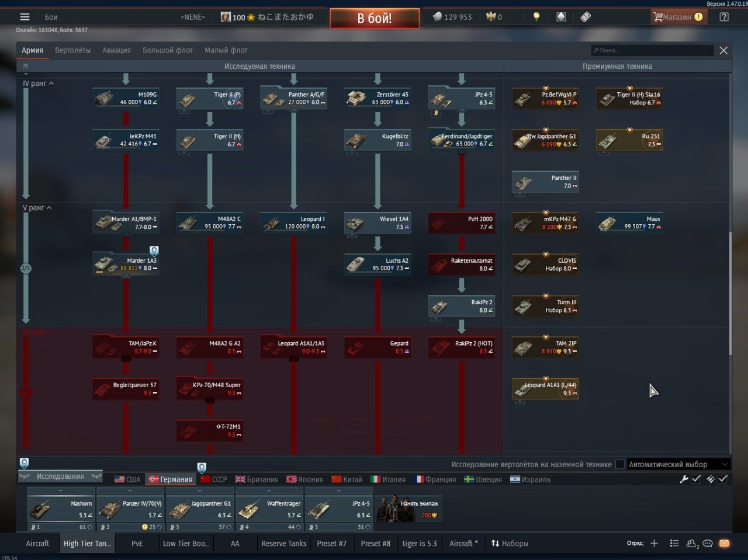
Task: Expand the VI ранг section
Action: pos(39,332)
